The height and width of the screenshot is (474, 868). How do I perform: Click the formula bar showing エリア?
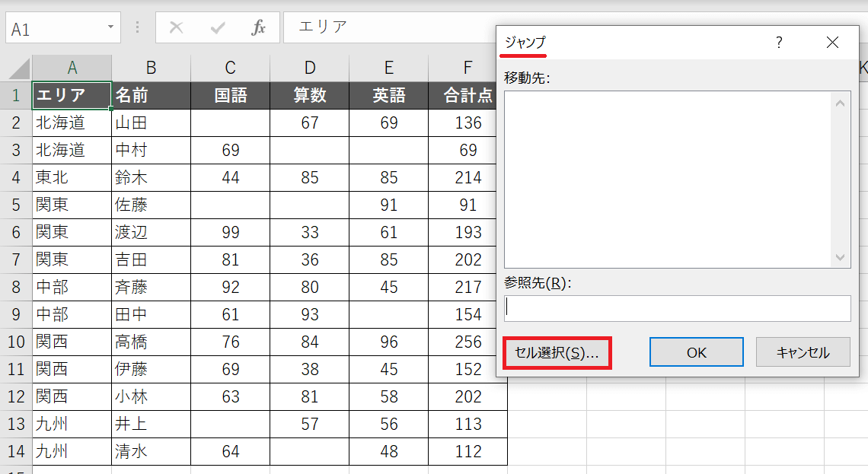(x=388, y=27)
